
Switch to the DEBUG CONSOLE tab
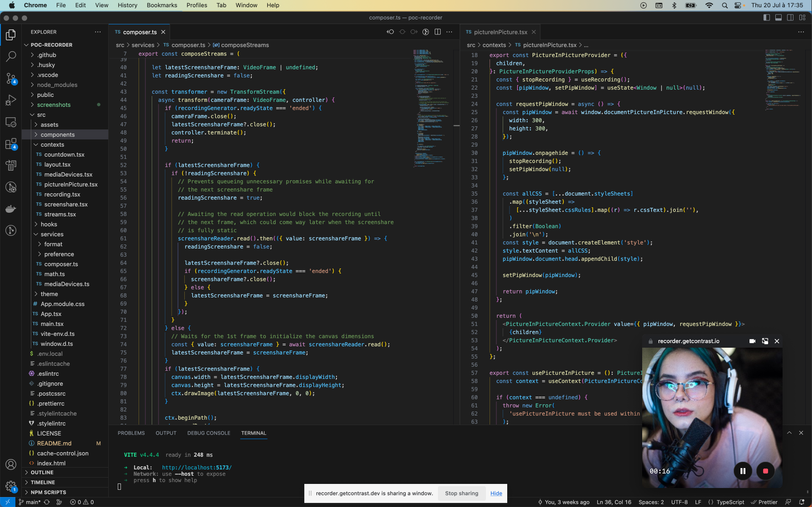click(x=209, y=433)
